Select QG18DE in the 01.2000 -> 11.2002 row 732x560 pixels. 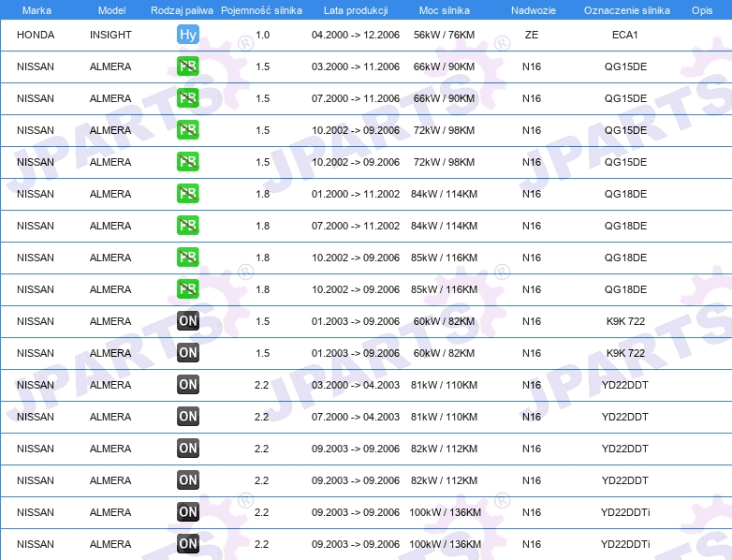pos(625,194)
